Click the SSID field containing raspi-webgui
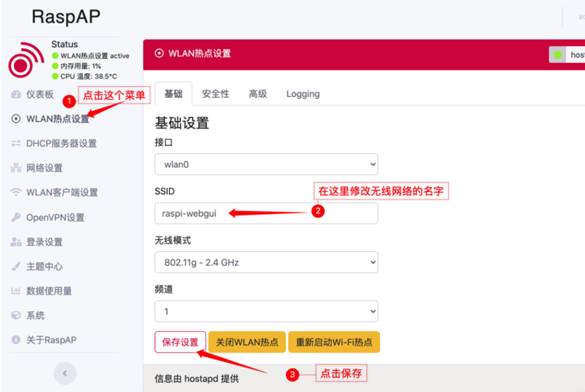 pos(266,213)
